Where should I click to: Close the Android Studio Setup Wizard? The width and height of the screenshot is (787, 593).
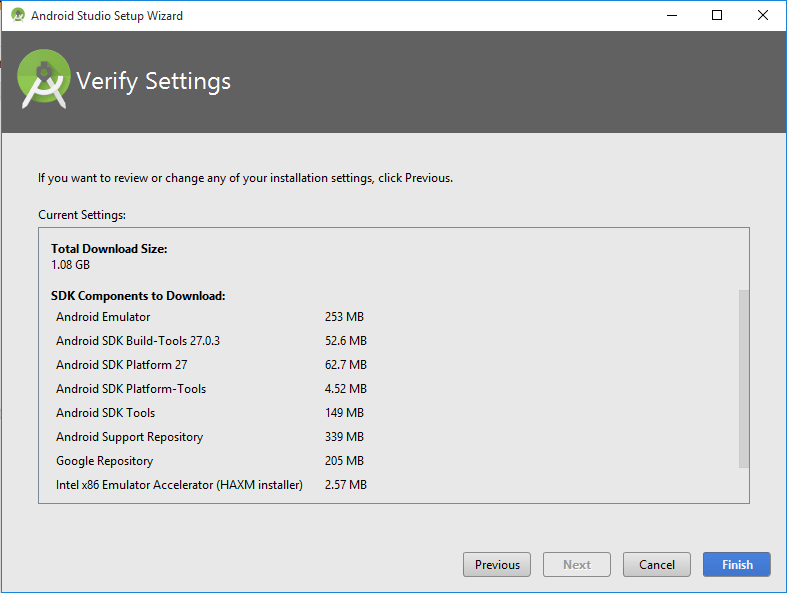(763, 16)
